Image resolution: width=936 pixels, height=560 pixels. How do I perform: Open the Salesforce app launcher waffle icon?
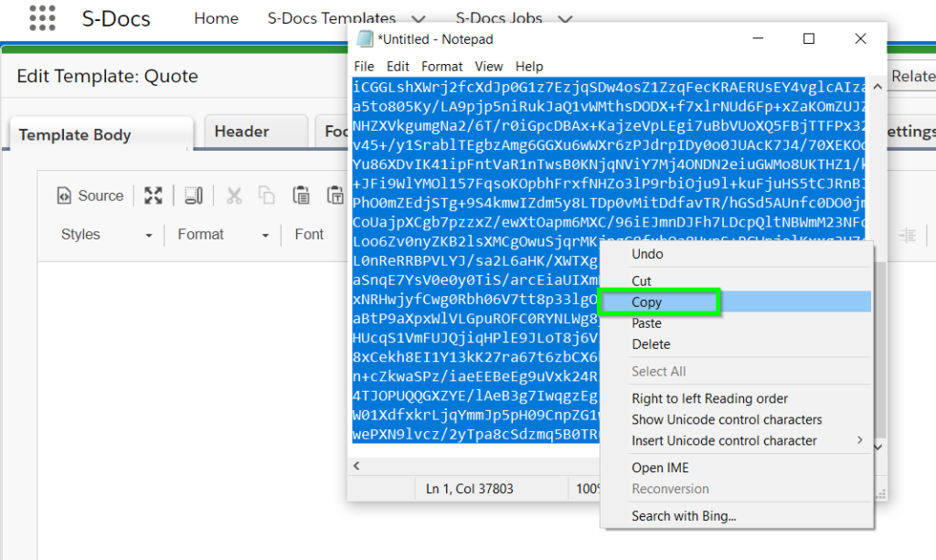[42, 18]
